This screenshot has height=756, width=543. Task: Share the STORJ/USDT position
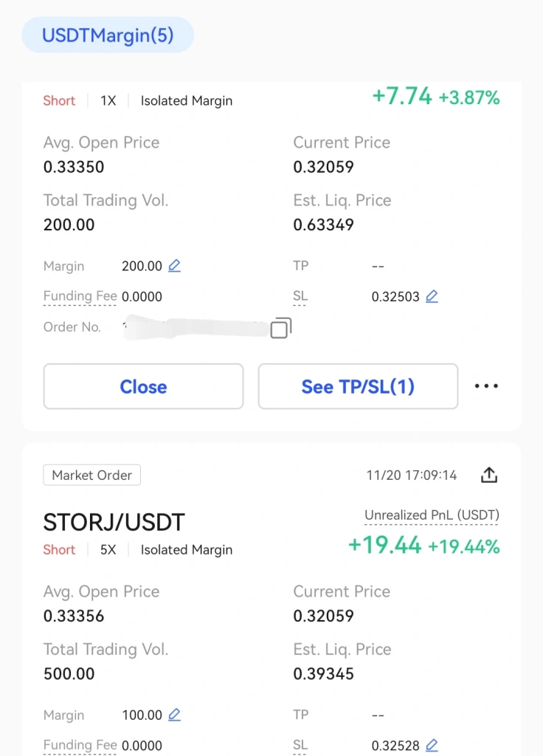tap(489, 475)
